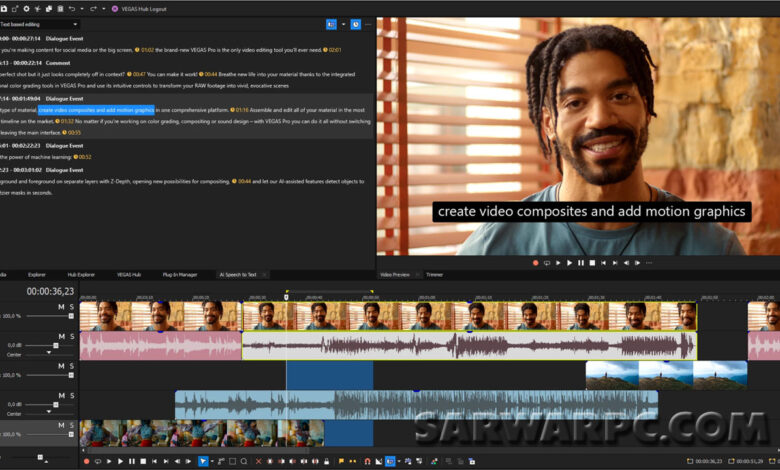
Task: Select the selection rectangle tool icon
Action: tap(232, 462)
